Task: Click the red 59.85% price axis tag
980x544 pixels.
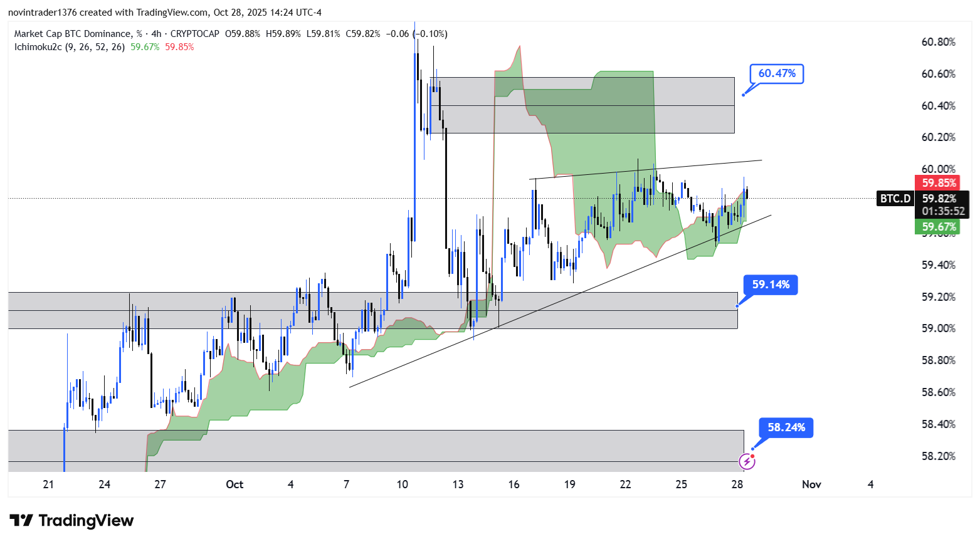Action: click(x=939, y=183)
